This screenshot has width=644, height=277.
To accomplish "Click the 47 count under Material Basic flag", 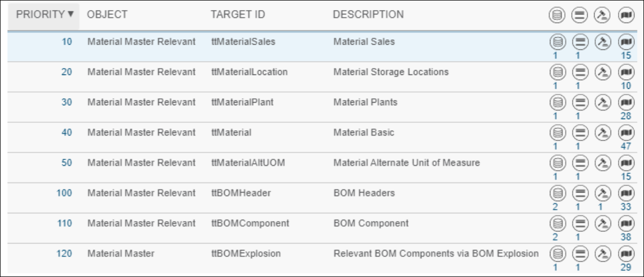I will [x=626, y=146].
